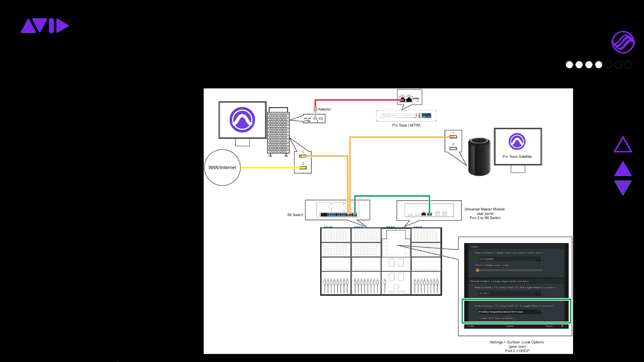Select the last empty progress dot

point(628,65)
